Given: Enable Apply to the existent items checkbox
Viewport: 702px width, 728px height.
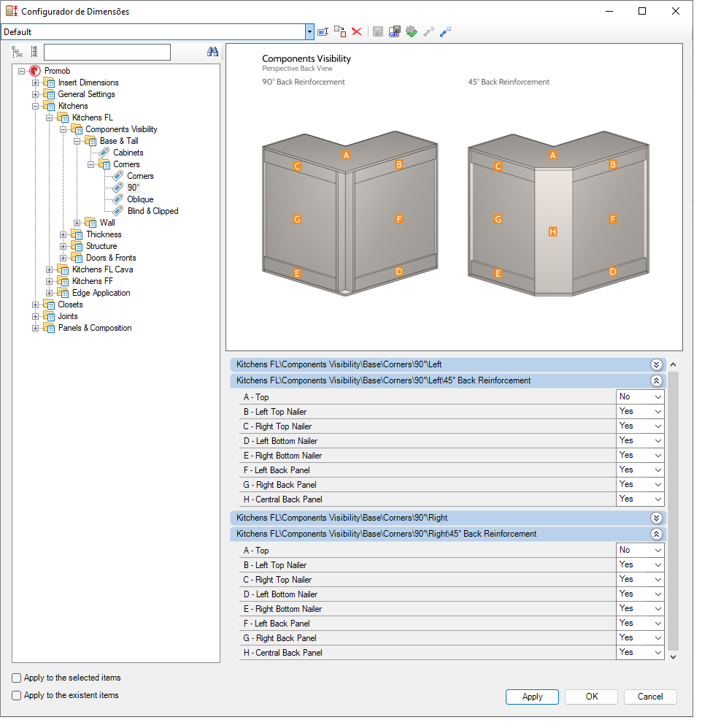Looking at the screenshot, I should pos(17,695).
